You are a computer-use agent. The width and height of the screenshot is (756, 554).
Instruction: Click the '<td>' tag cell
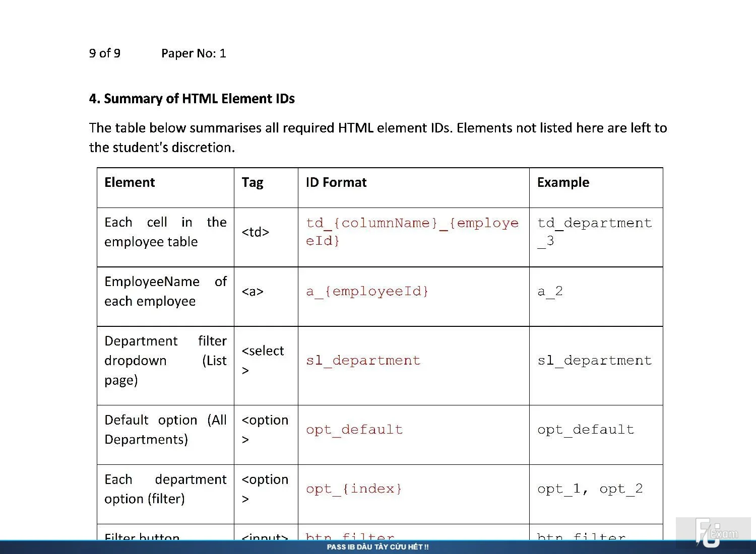266,237
